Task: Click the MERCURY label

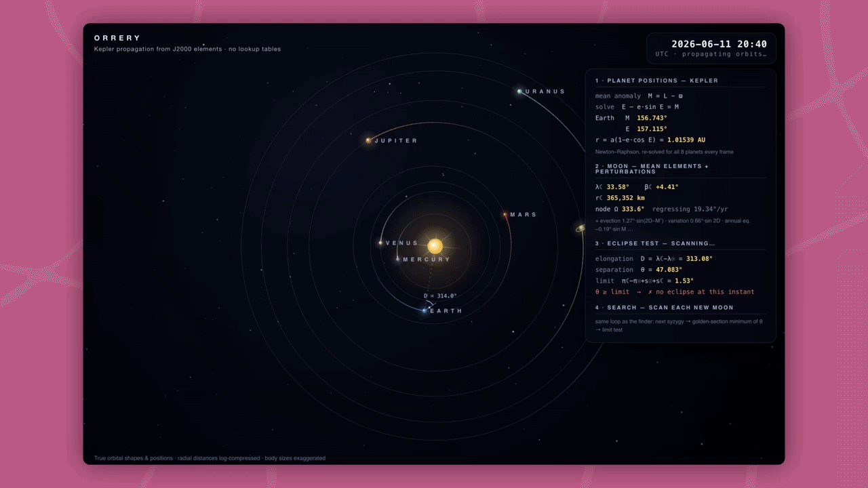Action: click(427, 260)
